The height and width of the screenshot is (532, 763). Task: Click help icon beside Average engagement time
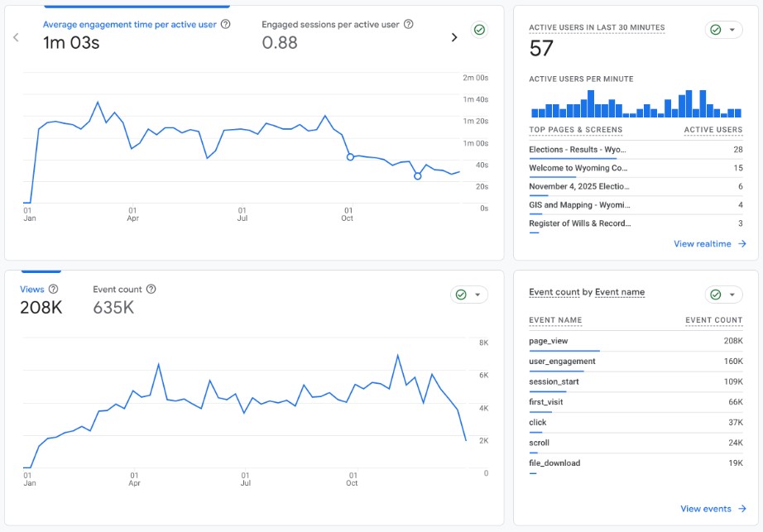[x=226, y=25]
